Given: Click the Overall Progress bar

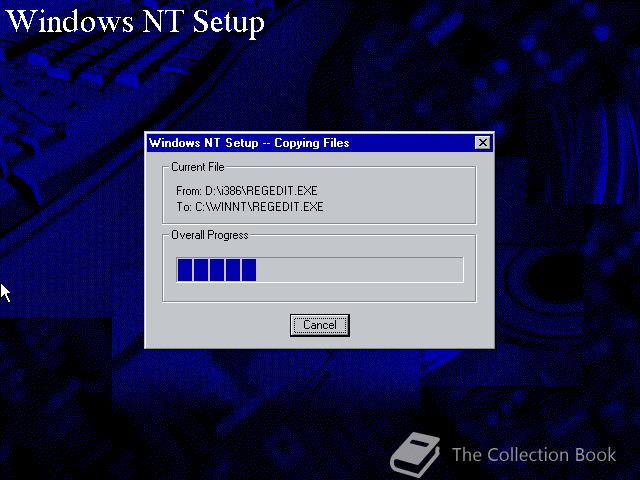Looking at the screenshot, I should pyautogui.click(x=320, y=270).
